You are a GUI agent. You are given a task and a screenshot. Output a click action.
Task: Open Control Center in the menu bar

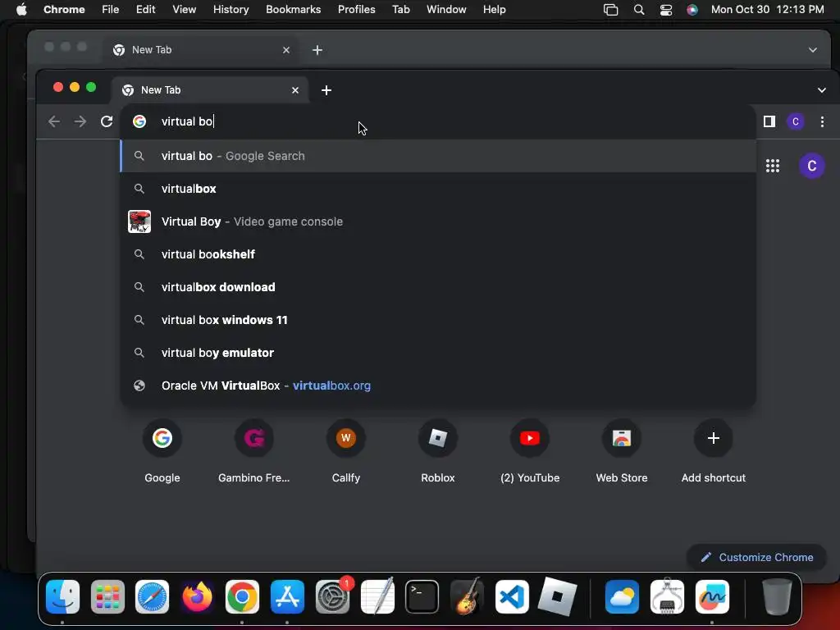pos(666,9)
